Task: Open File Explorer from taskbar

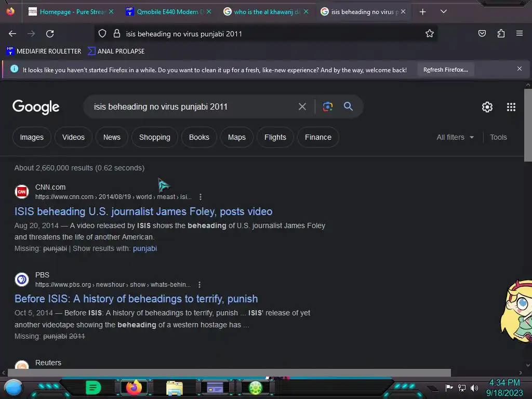Action: 175,388
